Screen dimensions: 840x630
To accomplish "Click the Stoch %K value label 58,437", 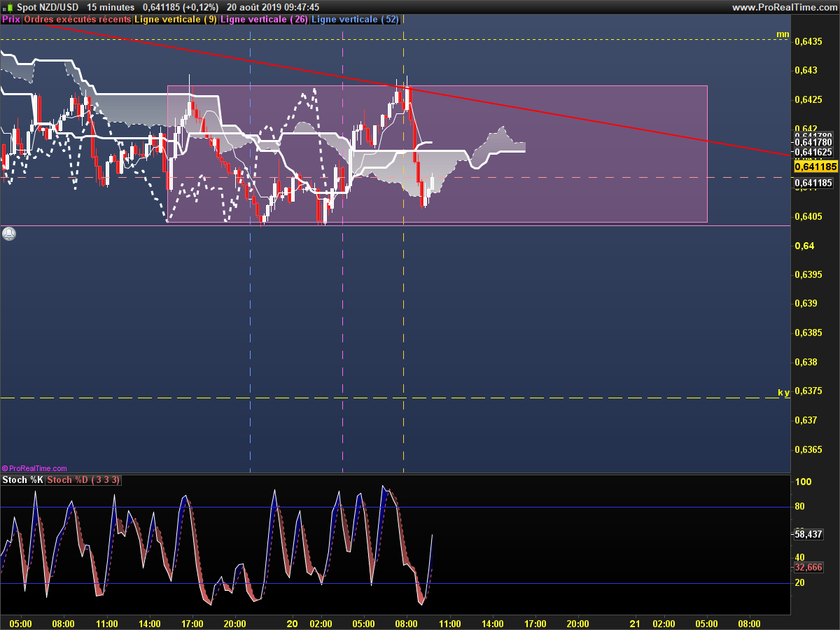I will [x=809, y=534].
